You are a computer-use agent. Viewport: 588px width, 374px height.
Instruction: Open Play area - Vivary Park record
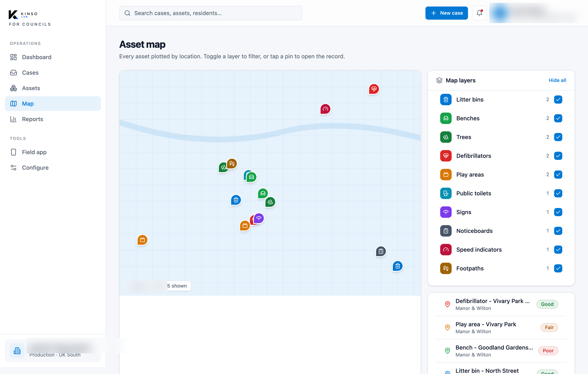coord(501,328)
